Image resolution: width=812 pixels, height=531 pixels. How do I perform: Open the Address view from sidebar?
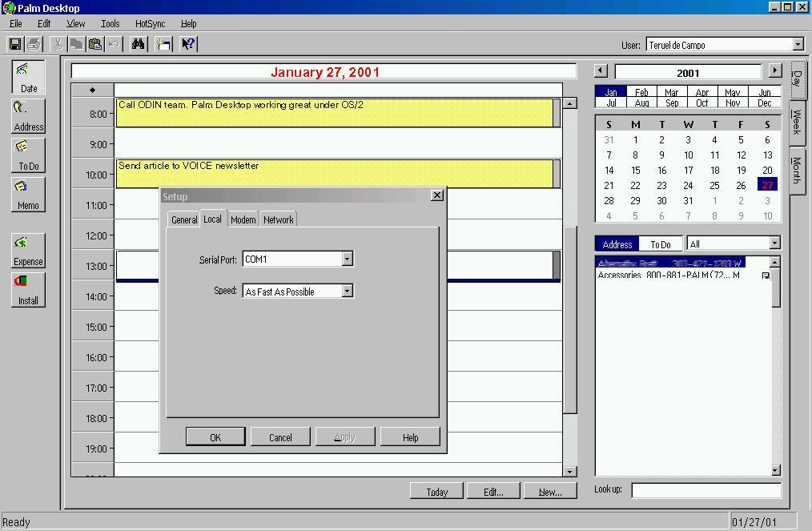(x=29, y=116)
